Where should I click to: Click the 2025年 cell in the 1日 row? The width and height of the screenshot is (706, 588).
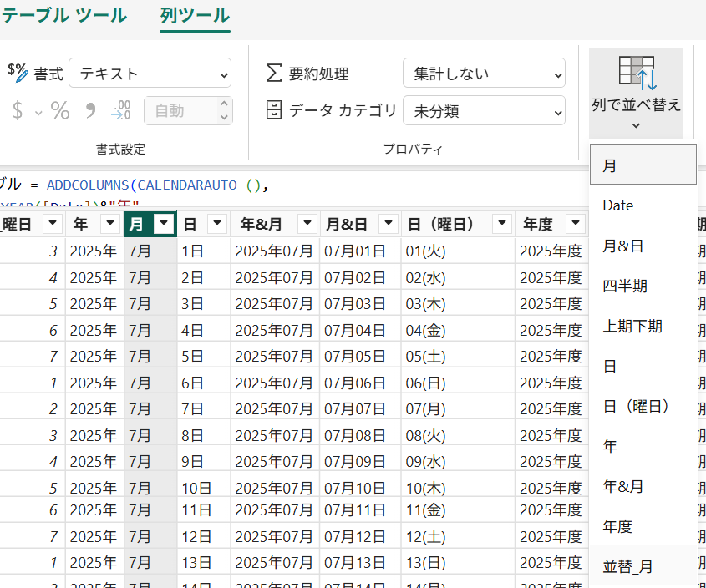click(x=94, y=251)
